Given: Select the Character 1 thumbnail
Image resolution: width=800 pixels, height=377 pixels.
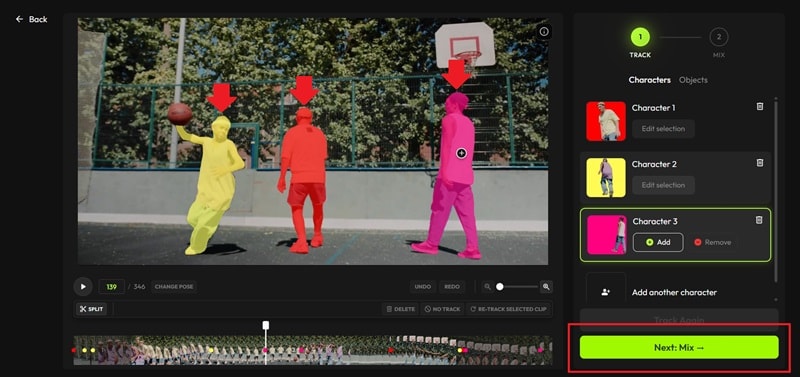Looking at the screenshot, I should [606, 121].
